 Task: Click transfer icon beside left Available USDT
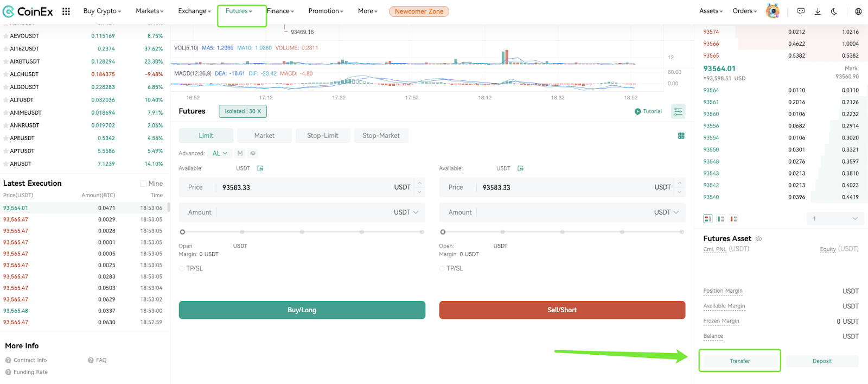[260, 168]
